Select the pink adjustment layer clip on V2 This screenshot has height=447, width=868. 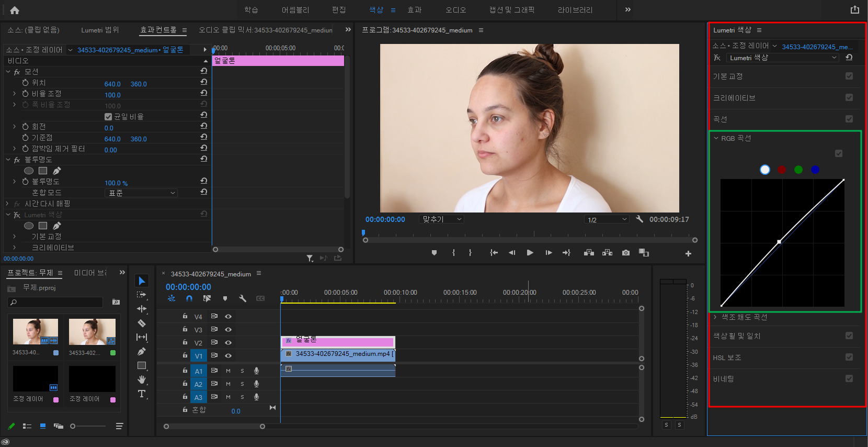338,342
